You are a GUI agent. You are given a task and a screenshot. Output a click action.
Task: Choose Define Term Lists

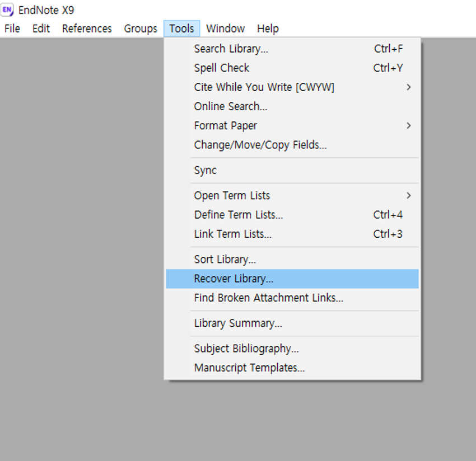tap(292, 215)
